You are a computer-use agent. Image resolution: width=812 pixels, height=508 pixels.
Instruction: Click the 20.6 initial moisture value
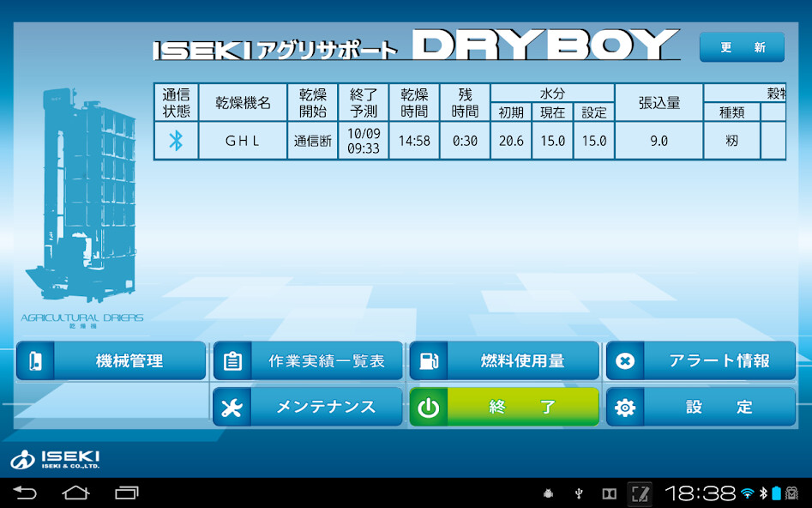(x=511, y=141)
